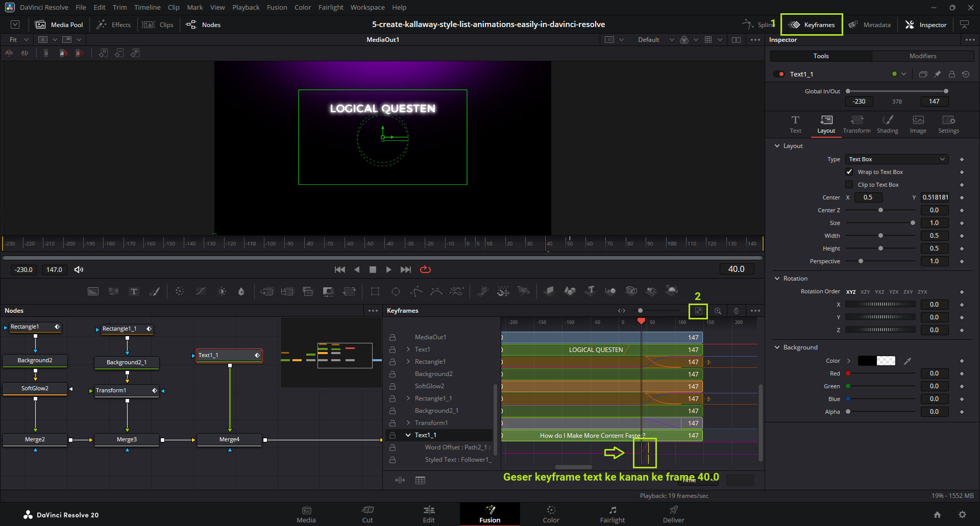
Task: Click the Loop playback icon
Action: click(x=425, y=269)
